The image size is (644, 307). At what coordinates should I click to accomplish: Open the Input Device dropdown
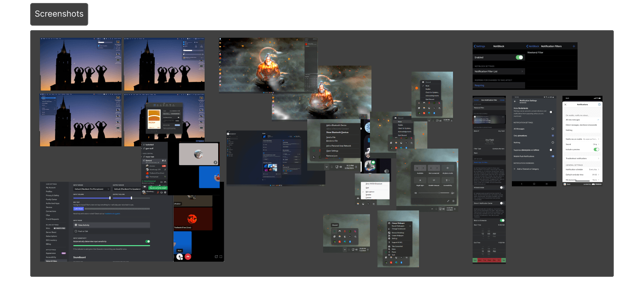(92, 189)
